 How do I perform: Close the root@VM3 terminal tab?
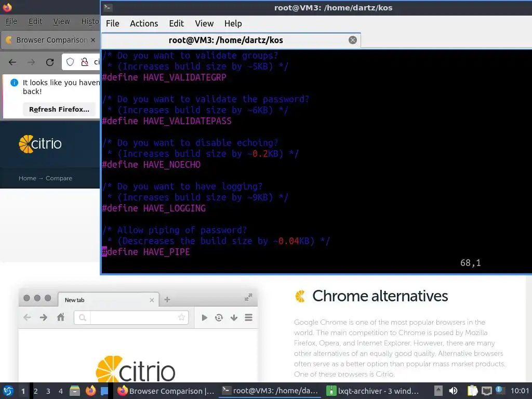[353, 40]
